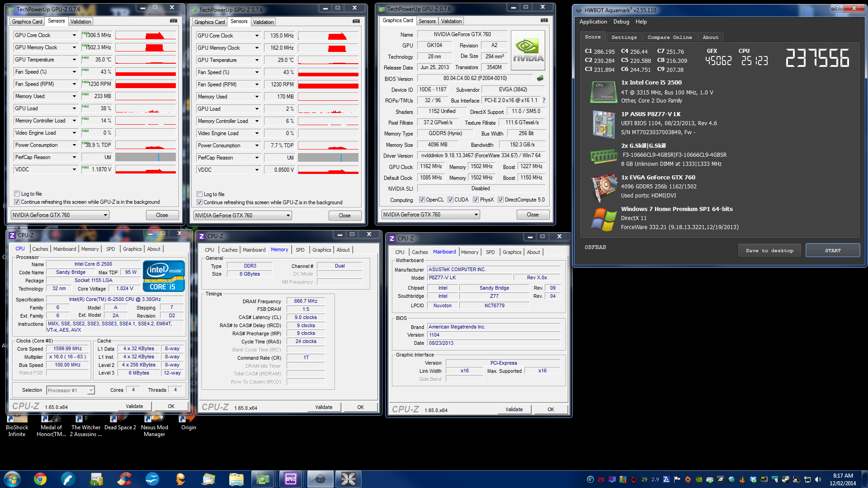
Task: Toggle the CUDA checkbox
Action: 450,200
